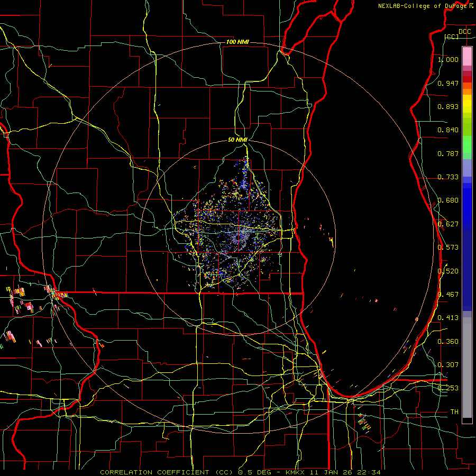The height and width of the screenshot is (476, 476).
Task: Click the gray segment of the color bar
Action: click(x=467, y=369)
